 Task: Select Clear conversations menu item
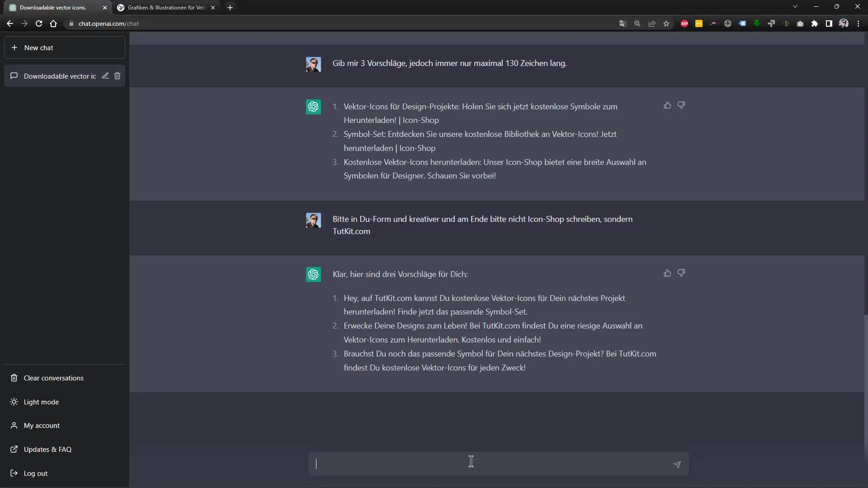[53, 378]
